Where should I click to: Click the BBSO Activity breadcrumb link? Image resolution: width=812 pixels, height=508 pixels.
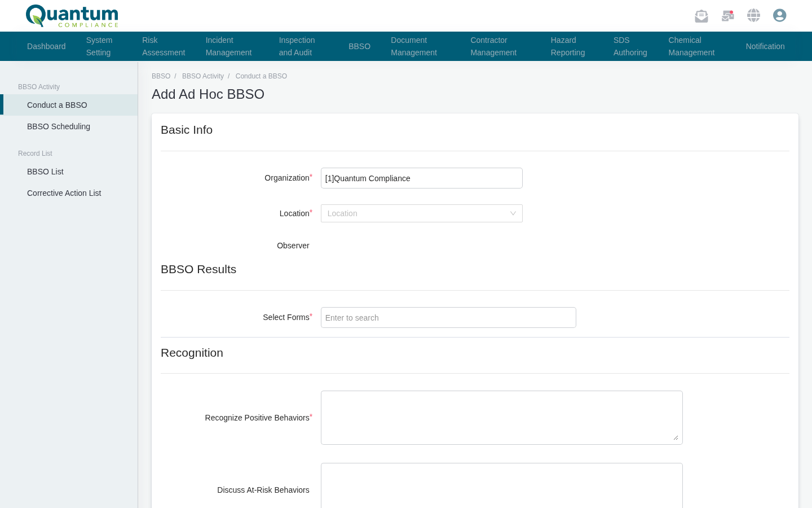[x=203, y=76]
